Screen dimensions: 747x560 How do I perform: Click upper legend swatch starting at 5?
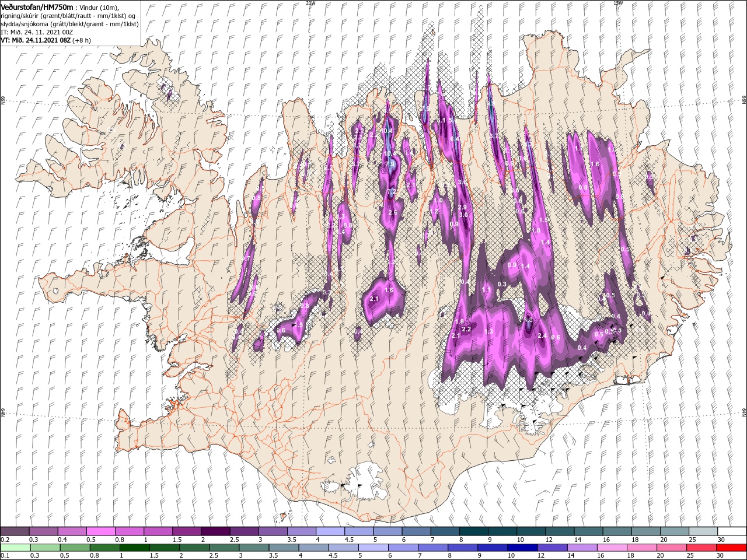pos(388,531)
